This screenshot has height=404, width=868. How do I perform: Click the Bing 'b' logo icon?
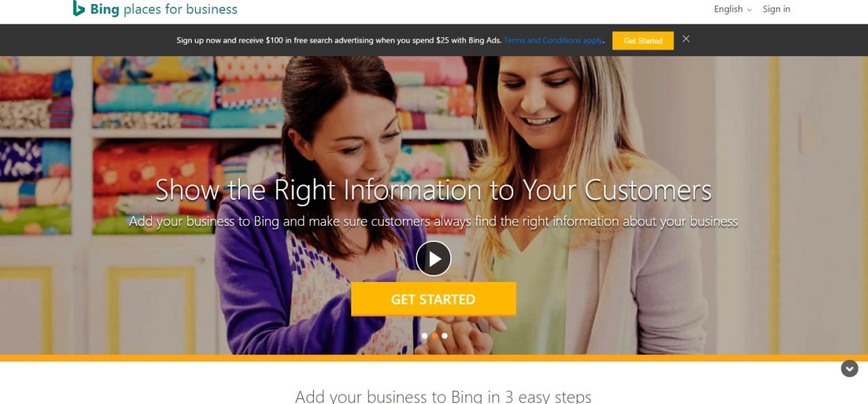click(x=79, y=8)
